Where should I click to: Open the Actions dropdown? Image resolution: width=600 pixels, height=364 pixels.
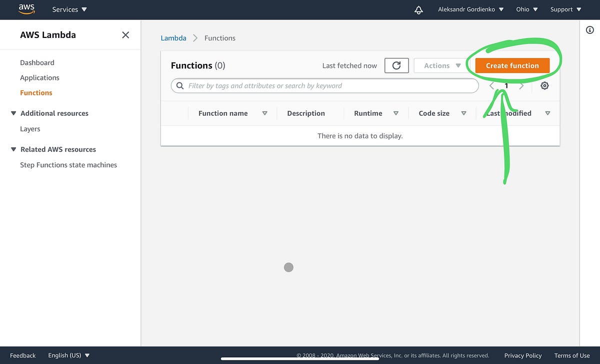tap(440, 65)
